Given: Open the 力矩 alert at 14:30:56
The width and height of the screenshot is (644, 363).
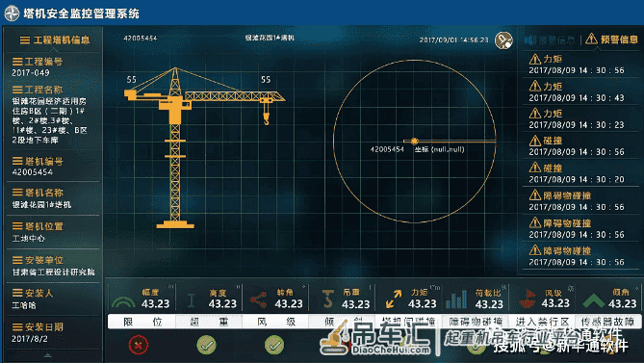Looking at the screenshot, I should click(580, 65).
